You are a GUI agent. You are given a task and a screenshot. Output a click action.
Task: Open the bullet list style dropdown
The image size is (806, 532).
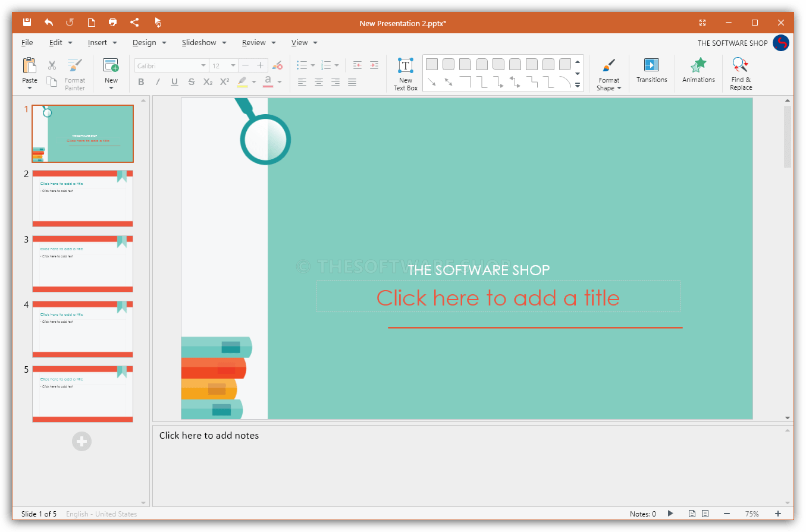coord(313,65)
